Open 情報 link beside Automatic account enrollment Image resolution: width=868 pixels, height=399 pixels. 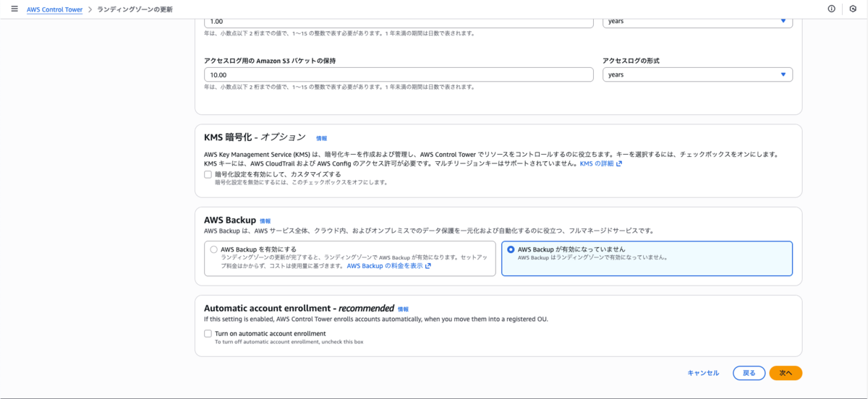(x=403, y=309)
